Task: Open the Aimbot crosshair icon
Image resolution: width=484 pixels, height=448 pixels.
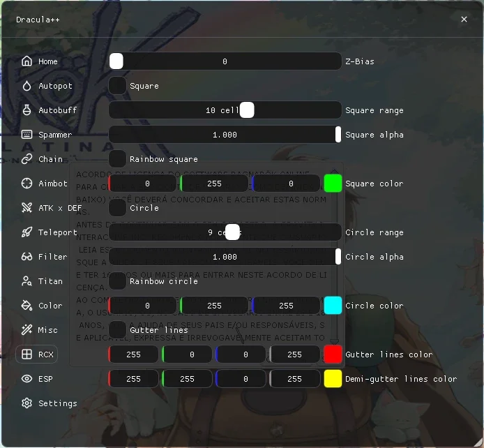Action: (27, 184)
